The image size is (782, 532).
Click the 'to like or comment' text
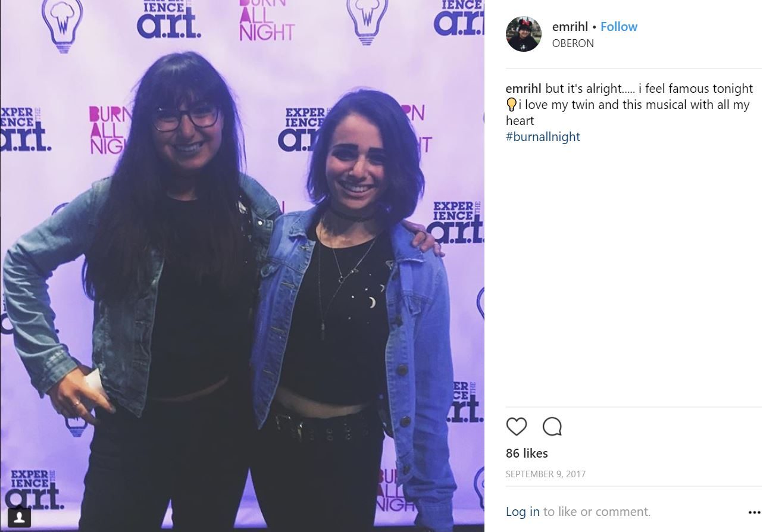pyautogui.click(x=596, y=512)
